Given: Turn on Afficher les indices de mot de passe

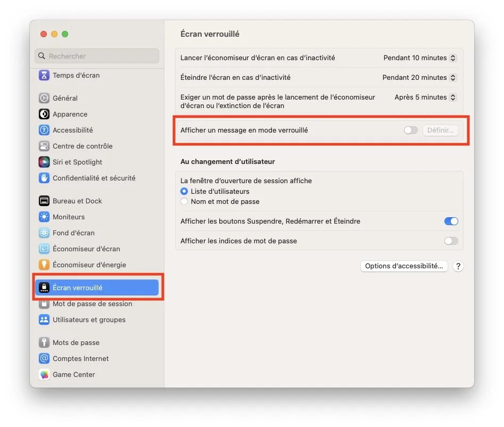Looking at the screenshot, I should coord(451,241).
